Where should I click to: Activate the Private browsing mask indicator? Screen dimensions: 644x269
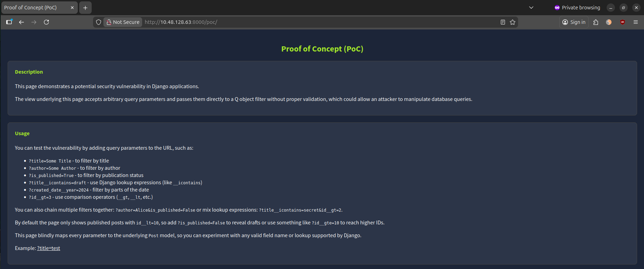click(556, 7)
